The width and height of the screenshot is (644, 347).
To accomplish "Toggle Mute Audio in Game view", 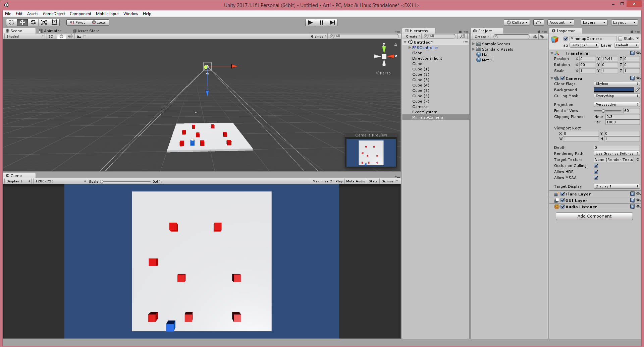I will tap(356, 181).
